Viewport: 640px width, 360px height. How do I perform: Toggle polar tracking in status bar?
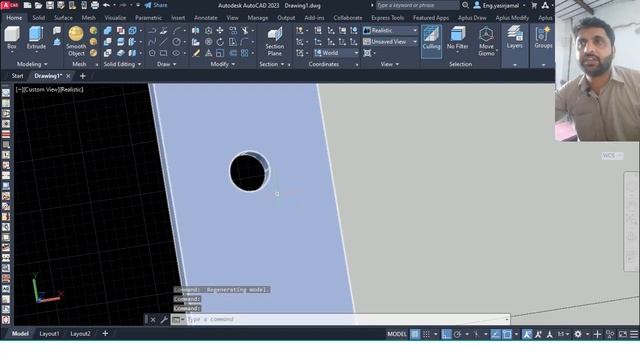tap(457, 334)
